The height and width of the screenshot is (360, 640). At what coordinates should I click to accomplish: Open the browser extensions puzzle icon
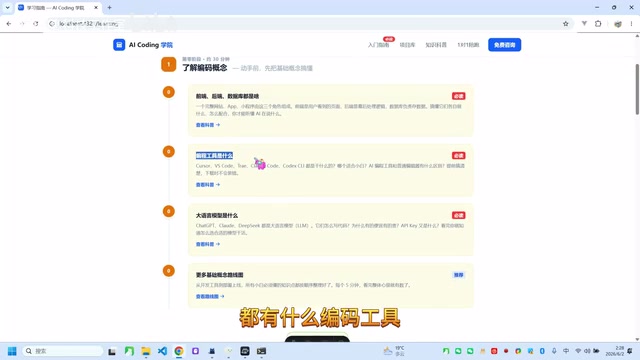[x=598, y=24]
